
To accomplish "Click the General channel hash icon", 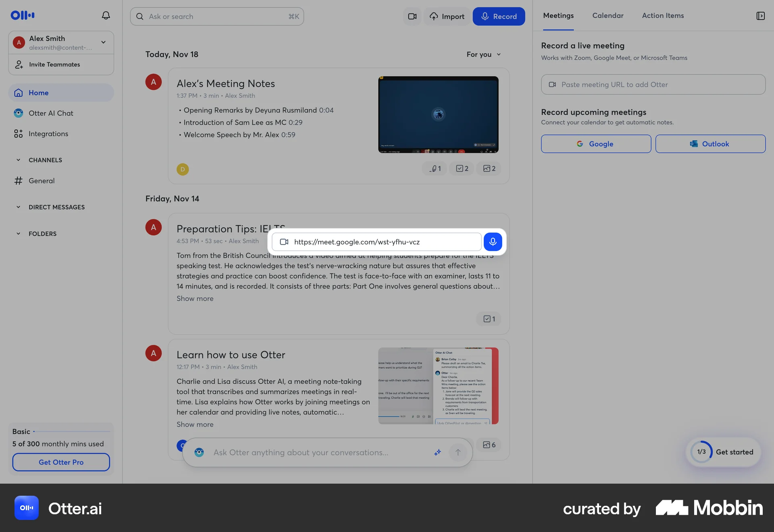I will coord(19,181).
